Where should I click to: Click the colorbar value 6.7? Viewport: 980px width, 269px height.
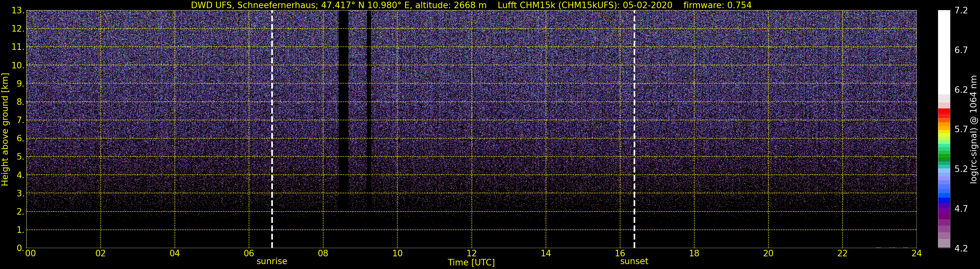(x=961, y=50)
